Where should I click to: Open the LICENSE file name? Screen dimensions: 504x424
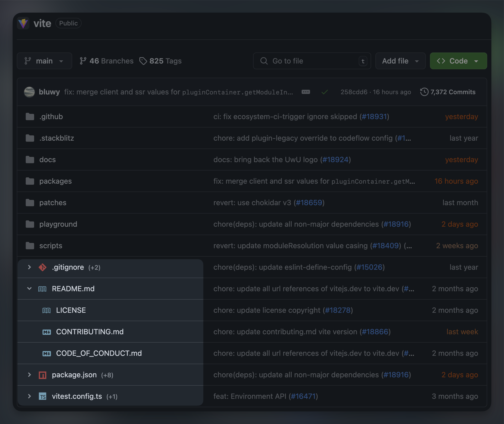tap(71, 310)
